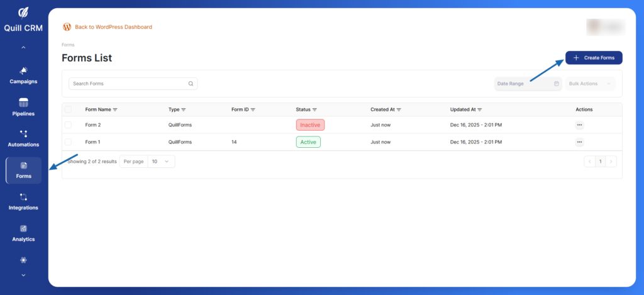Tick the checkbox for Form 1

tap(68, 143)
